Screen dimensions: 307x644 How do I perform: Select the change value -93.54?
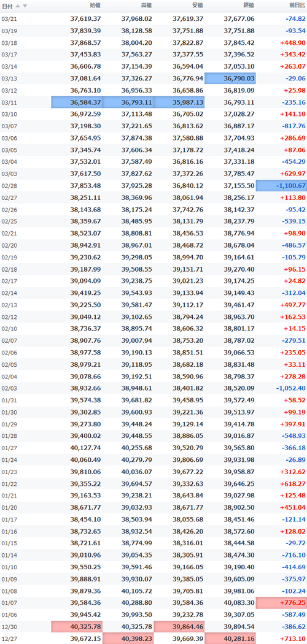(x=296, y=31)
